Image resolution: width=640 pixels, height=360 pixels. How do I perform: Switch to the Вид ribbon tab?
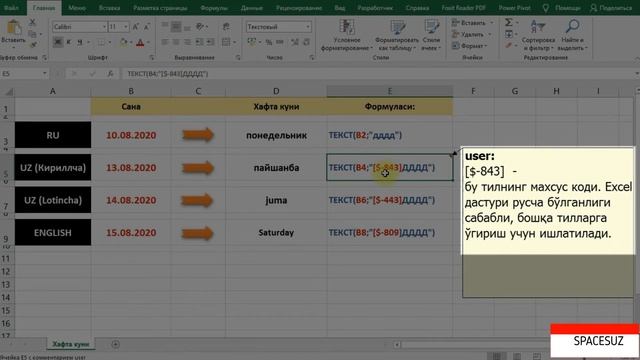[x=340, y=8]
